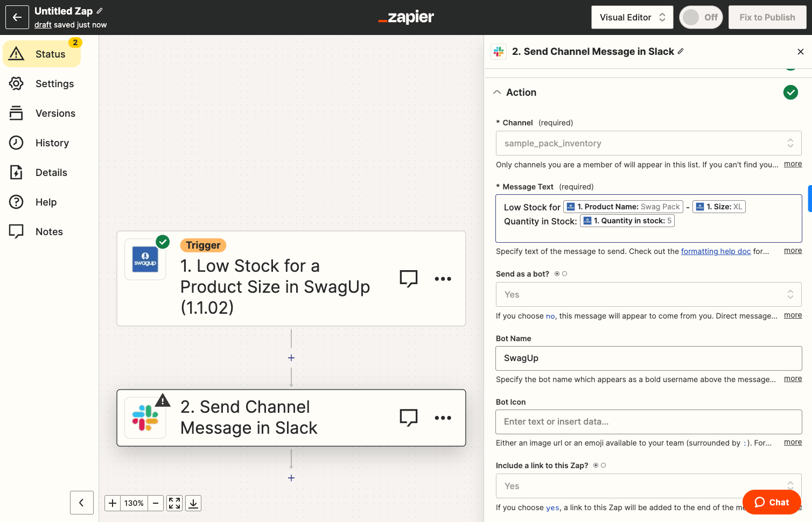The width and height of the screenshot is (812, 522).
Task: Collapse the Action section
Action: coord(497,93)
